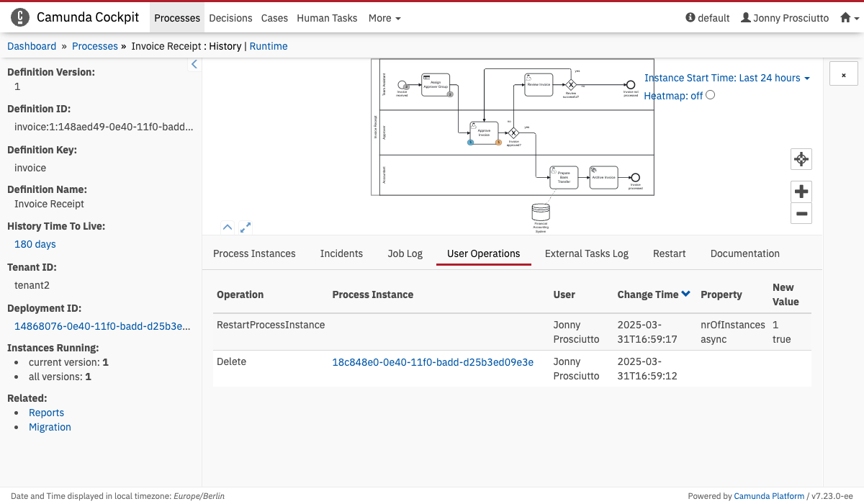This screenshot has width=864, height=504.
Task: Switch to the Job Log tab
Action: coord(405,253)
